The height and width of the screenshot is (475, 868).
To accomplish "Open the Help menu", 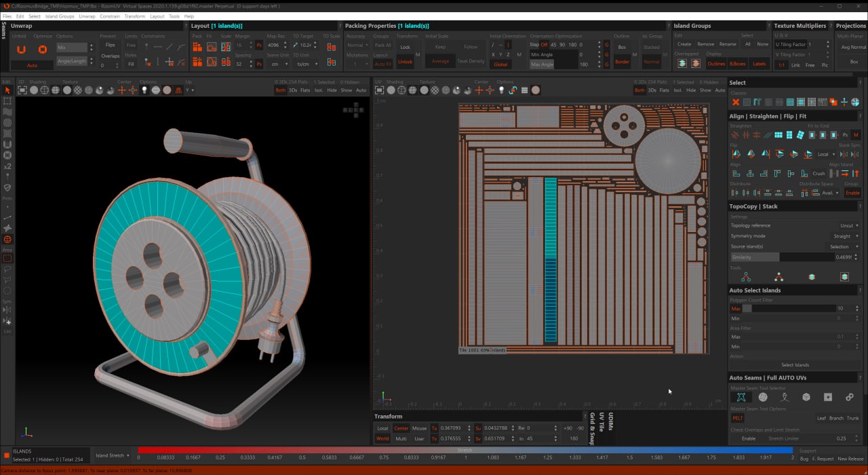I will pos(189,16).
